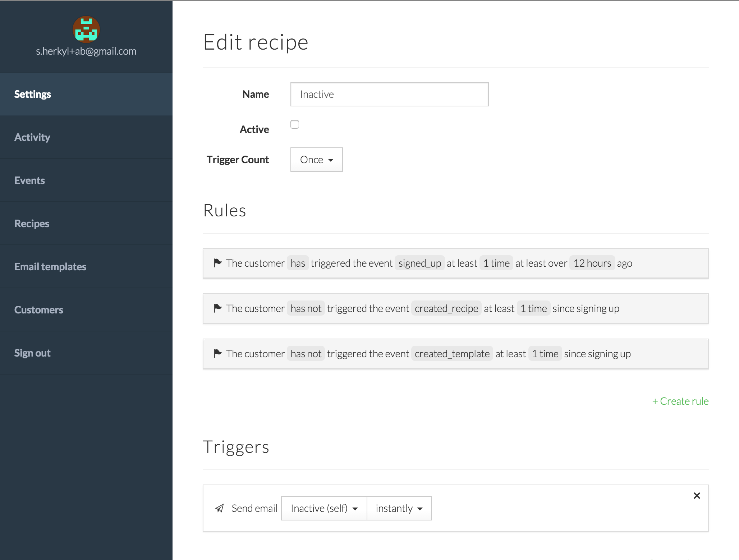Select the signed_up event tag

tap(419, 263)
